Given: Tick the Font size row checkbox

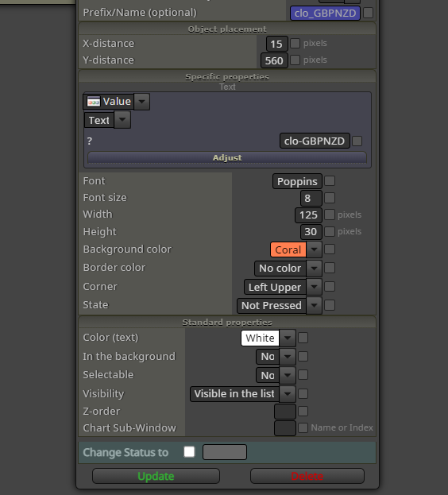Looking at the screenshot, I should click(x=330, y=198).
